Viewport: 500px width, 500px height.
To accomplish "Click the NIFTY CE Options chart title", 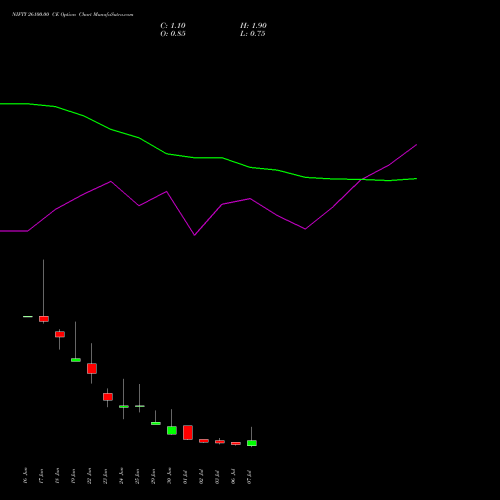I will click(72, 15).
